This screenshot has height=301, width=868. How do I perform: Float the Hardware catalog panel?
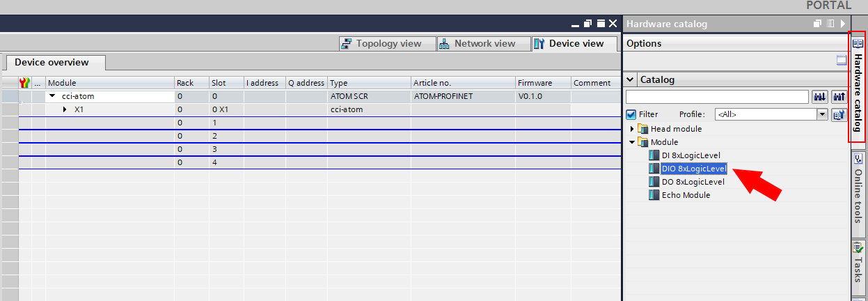tap(818, 24)
